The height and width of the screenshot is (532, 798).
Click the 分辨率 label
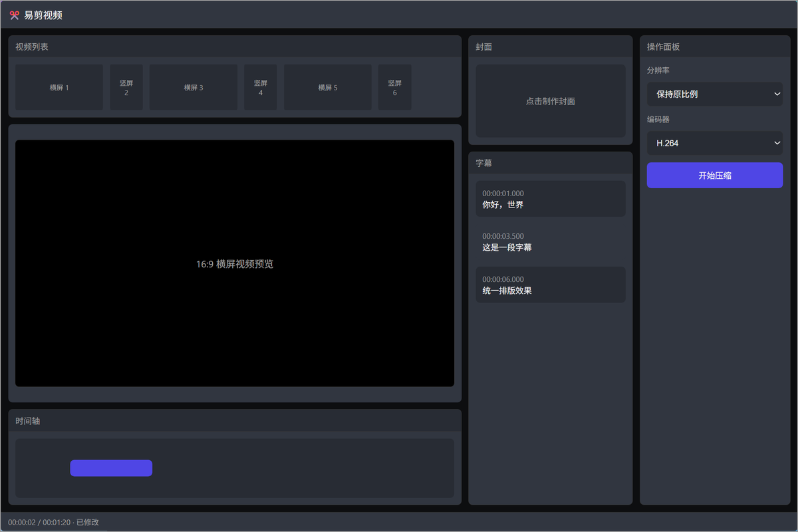point(658,70)
